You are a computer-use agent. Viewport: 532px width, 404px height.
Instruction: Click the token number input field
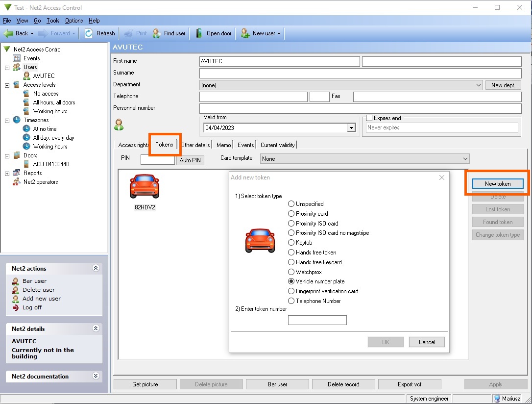coord(317,320)
